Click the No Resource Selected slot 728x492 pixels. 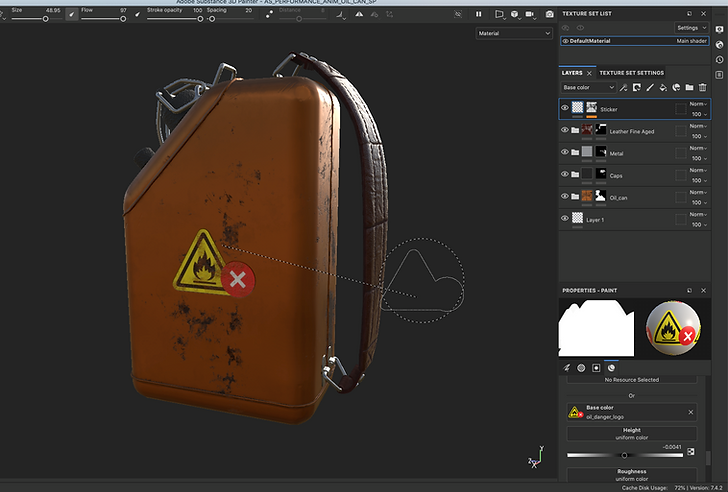click(631, 380)
